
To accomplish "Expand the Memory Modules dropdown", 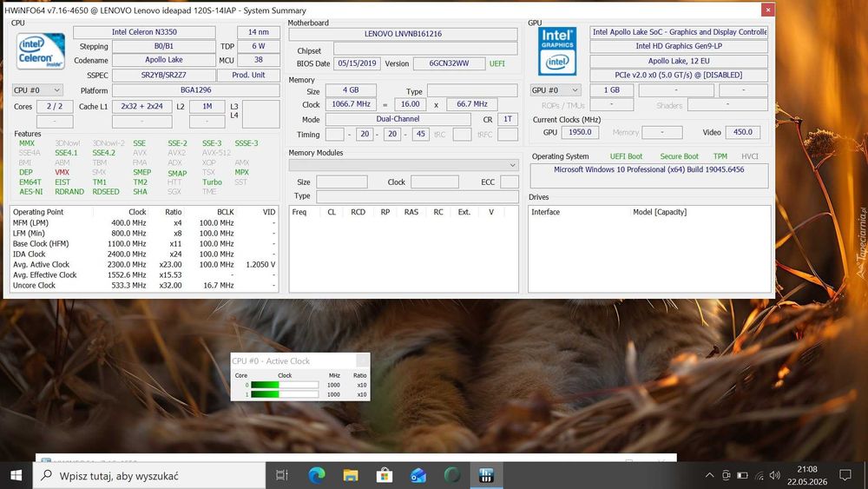I will 404,164.
